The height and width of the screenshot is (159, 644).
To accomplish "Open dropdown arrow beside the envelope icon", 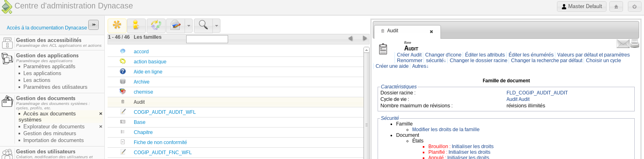I will tap(189, 25).
